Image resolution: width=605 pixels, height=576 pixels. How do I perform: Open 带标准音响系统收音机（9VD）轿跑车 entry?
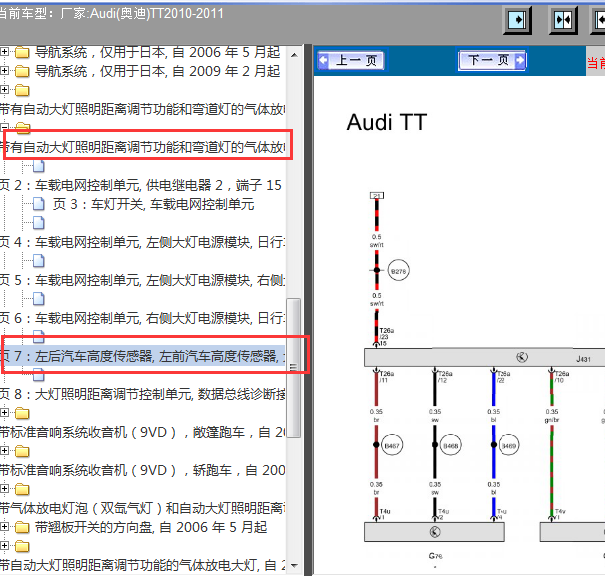tap(142, 470)
